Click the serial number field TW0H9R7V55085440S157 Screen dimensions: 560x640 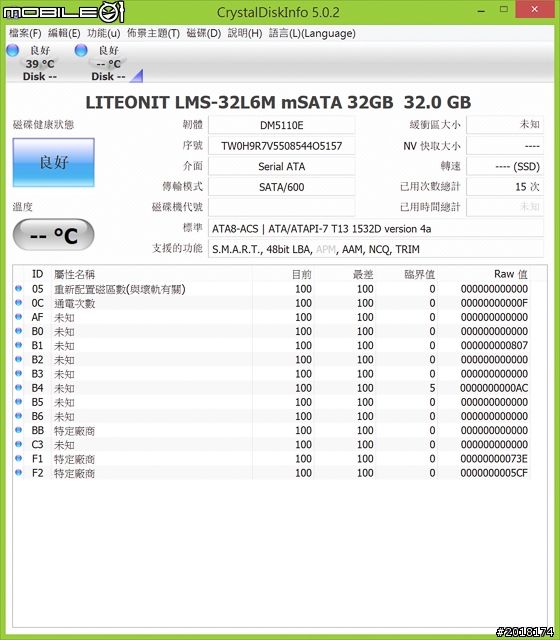(x=282, y=146)
